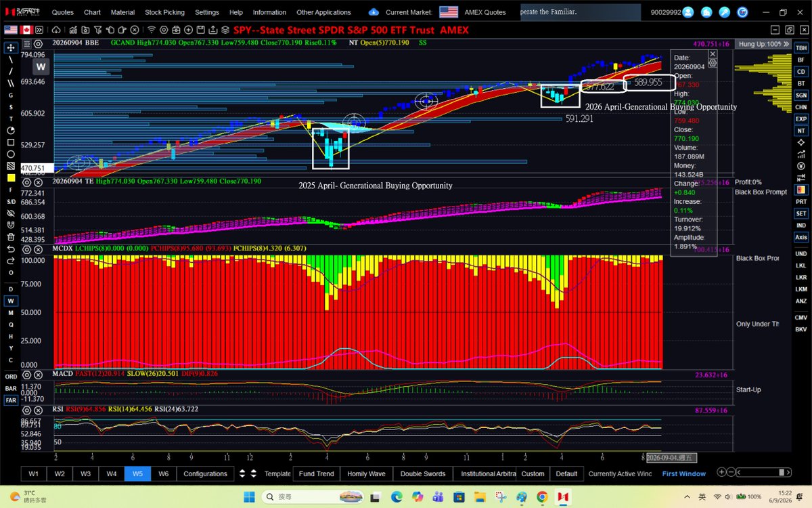
Task: Click the undo arrow in drawing toolbar
Action: (x=11, y=249)
